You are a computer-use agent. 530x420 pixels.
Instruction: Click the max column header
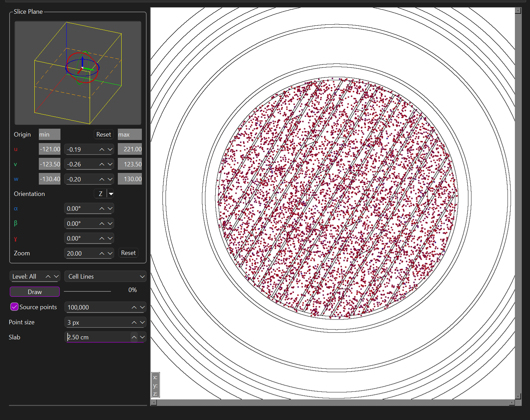tap(130, 135)
